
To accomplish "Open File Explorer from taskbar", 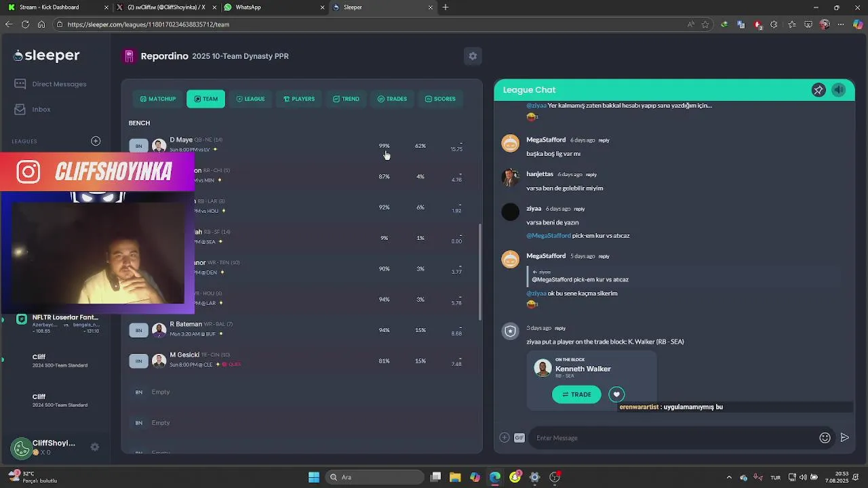I will point(455,477).
